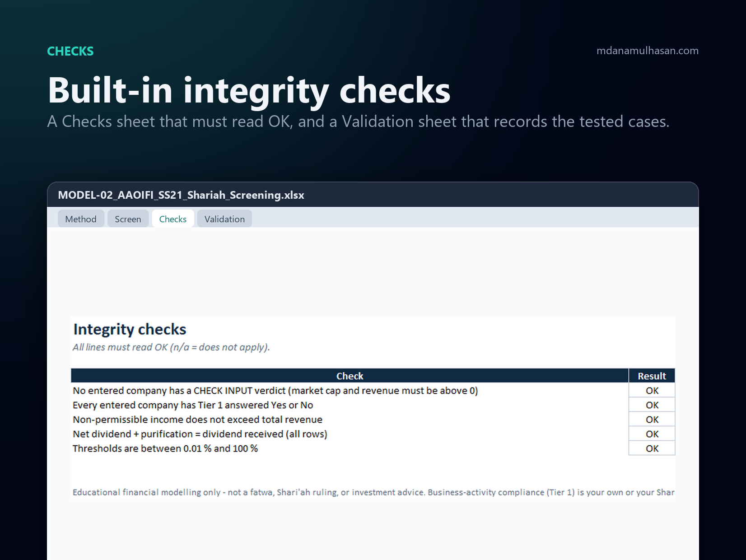This screenshot has height=560, width=746.
Task: Click the "Integrity checks" sheet heading
Action: (130, 329)
